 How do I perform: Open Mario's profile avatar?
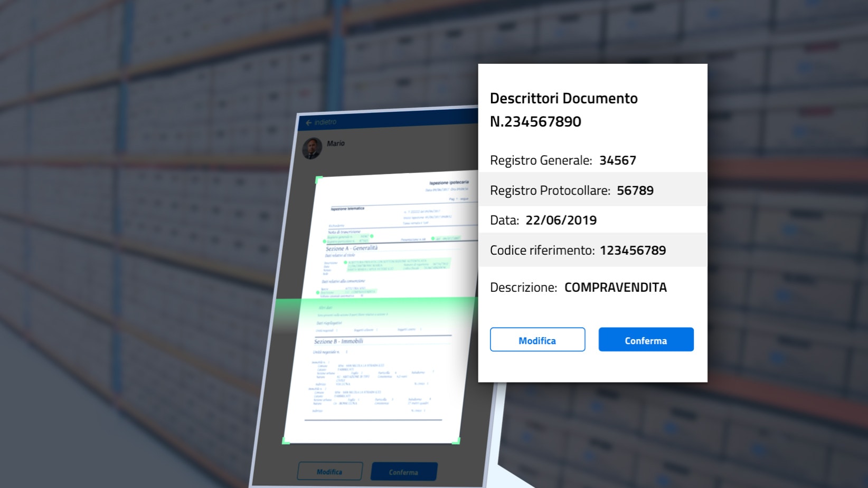coord(312,147)
